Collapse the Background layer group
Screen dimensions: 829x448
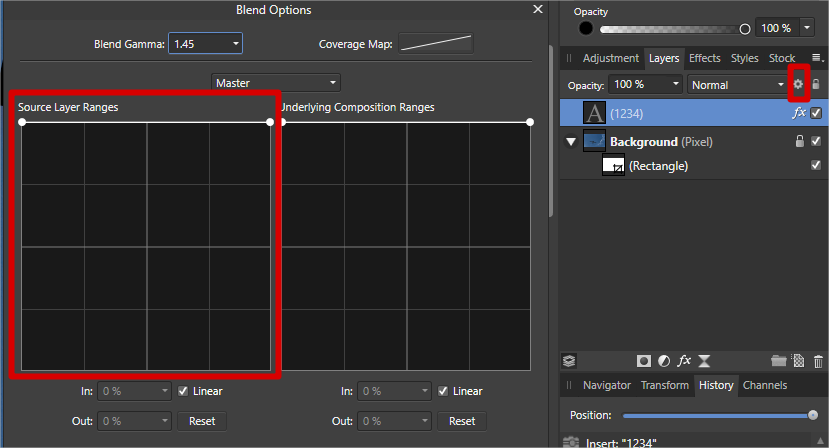(571, 142)
